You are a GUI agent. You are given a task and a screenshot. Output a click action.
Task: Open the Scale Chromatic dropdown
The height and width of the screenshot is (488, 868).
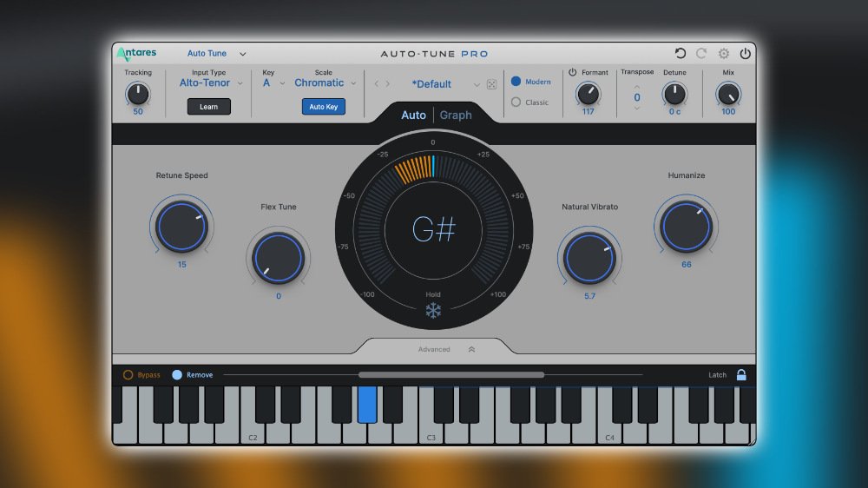click(325, 83)
